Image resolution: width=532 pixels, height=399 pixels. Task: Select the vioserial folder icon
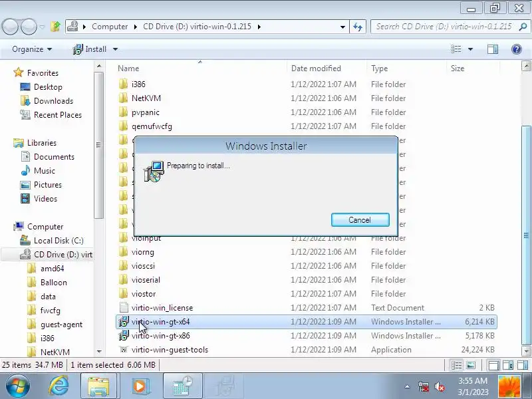coord(124,280)
